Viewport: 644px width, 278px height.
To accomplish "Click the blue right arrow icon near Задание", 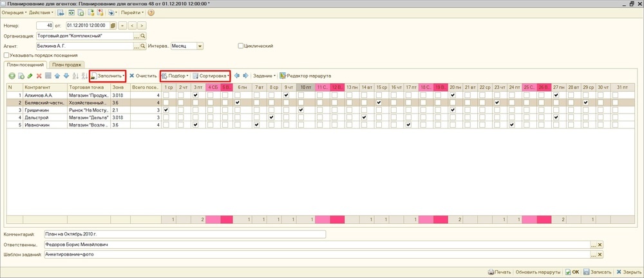I will (x=245, y=75).
